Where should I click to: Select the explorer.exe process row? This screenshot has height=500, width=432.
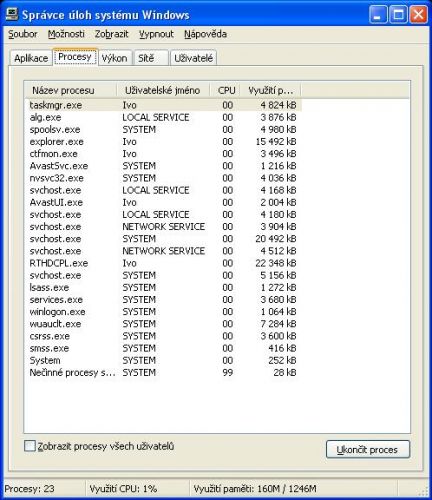163,142
